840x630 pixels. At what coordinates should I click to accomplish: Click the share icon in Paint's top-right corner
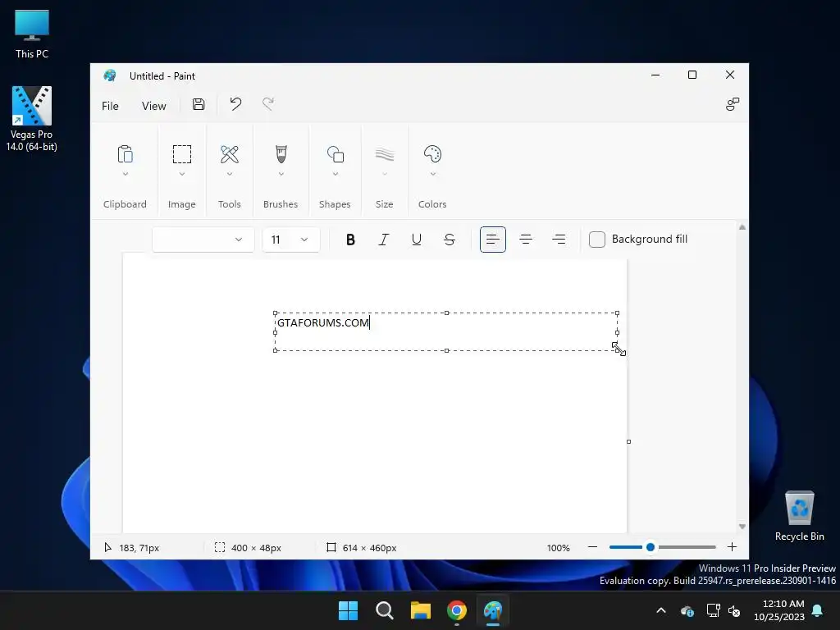point(733,104)
